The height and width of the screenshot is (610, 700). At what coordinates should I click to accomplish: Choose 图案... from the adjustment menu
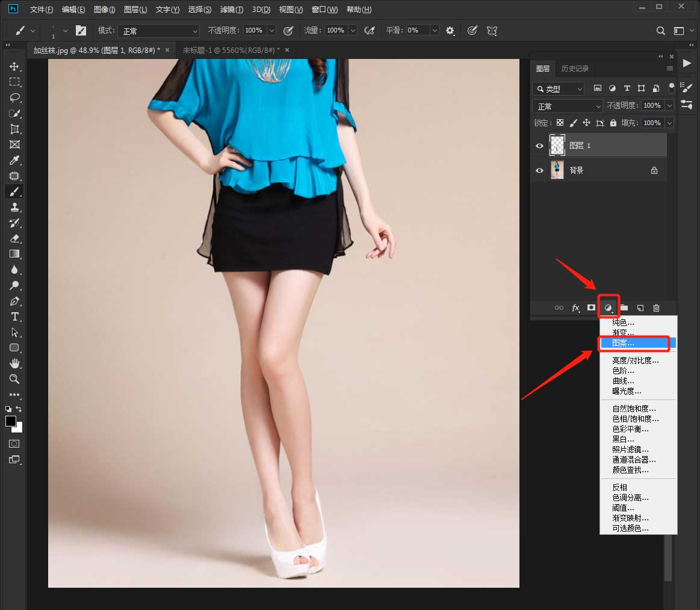tap(638, 343)
